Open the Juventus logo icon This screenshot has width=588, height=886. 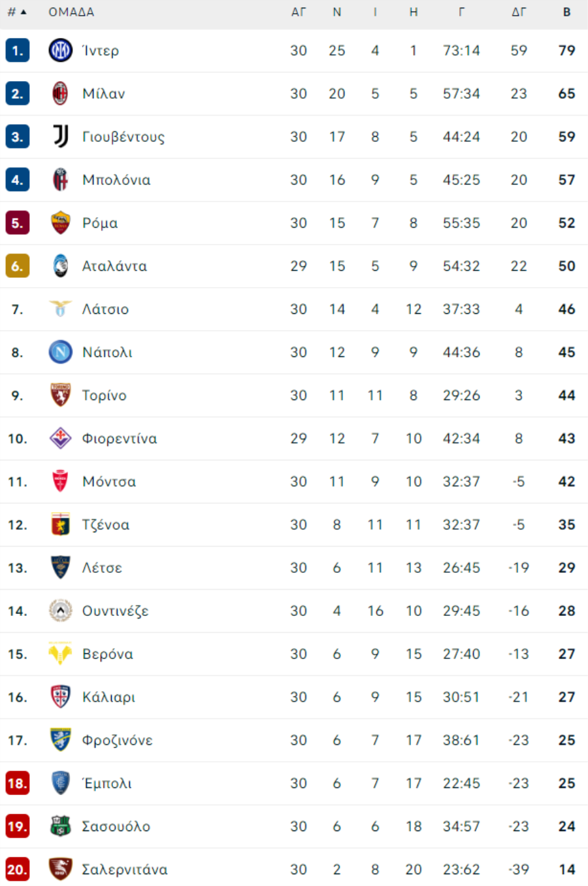coord(60,137)
